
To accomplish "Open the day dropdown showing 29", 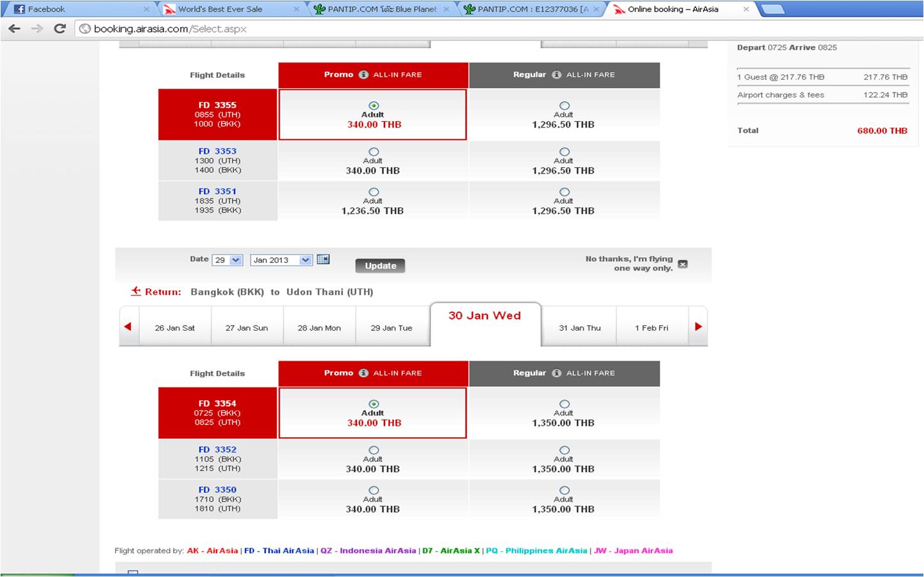I will (227, 260).
